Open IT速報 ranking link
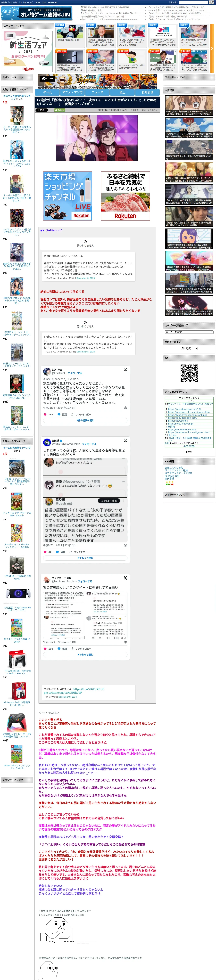 coord(172,426)
